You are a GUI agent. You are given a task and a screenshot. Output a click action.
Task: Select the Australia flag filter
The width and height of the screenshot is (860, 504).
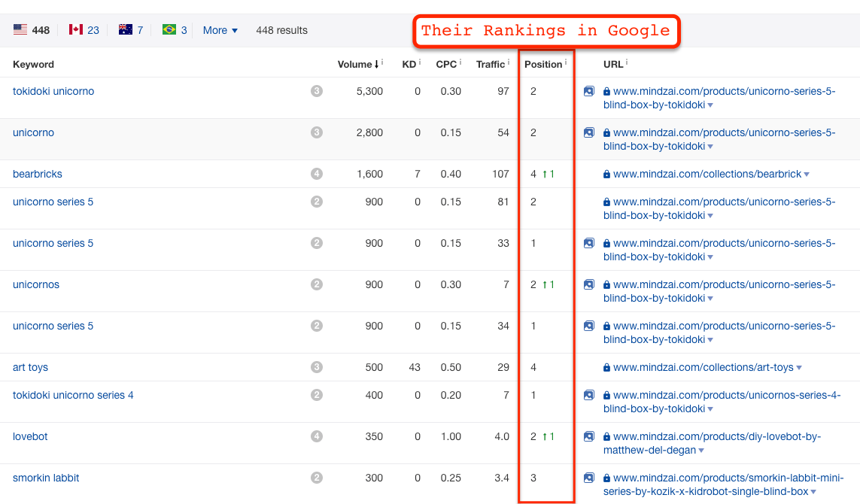(130, 30)
